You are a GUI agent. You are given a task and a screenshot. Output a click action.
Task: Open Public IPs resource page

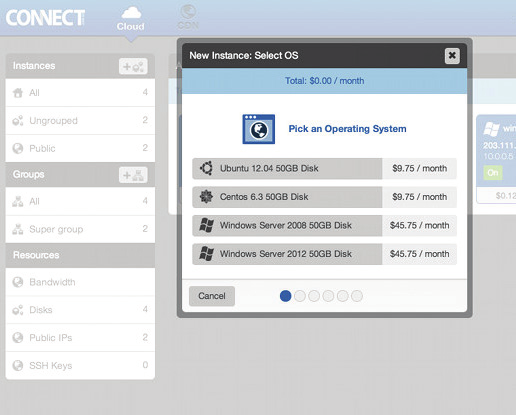point(80,338)
